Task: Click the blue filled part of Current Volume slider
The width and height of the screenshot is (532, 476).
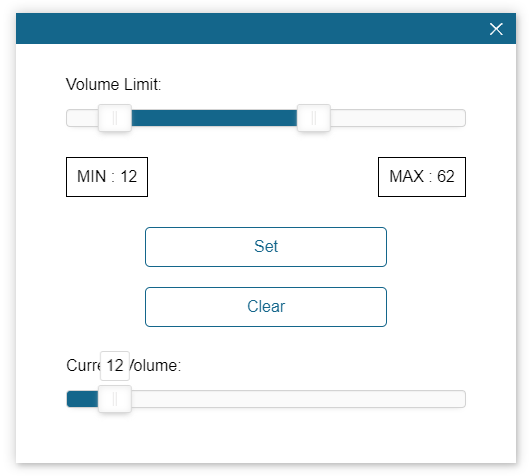Action: click(x=82, y=399)
